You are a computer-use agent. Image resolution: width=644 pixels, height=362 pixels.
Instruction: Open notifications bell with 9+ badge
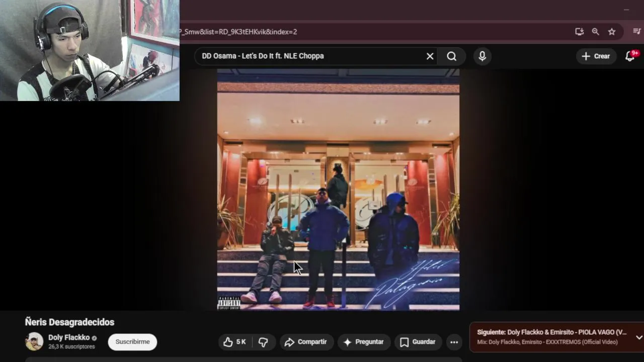tap(630, 56)
